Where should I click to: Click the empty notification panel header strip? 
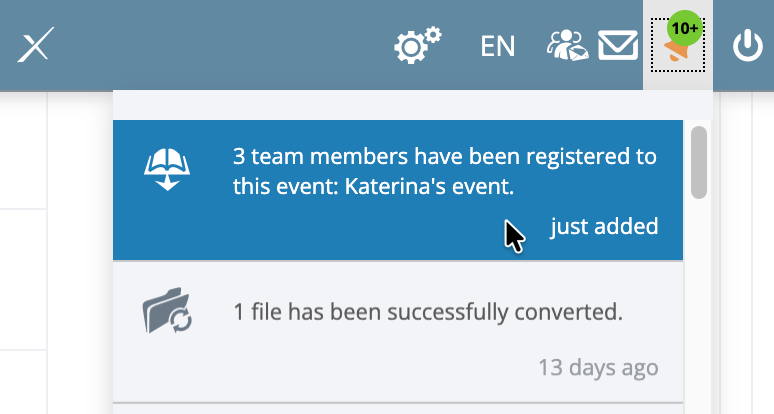(413, 105)
